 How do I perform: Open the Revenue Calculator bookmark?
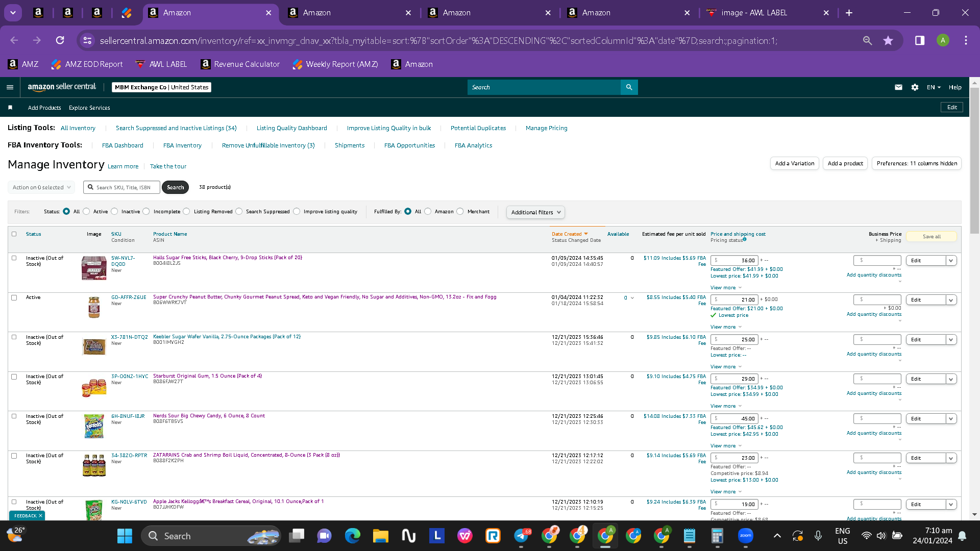click(x=240, y=64)
